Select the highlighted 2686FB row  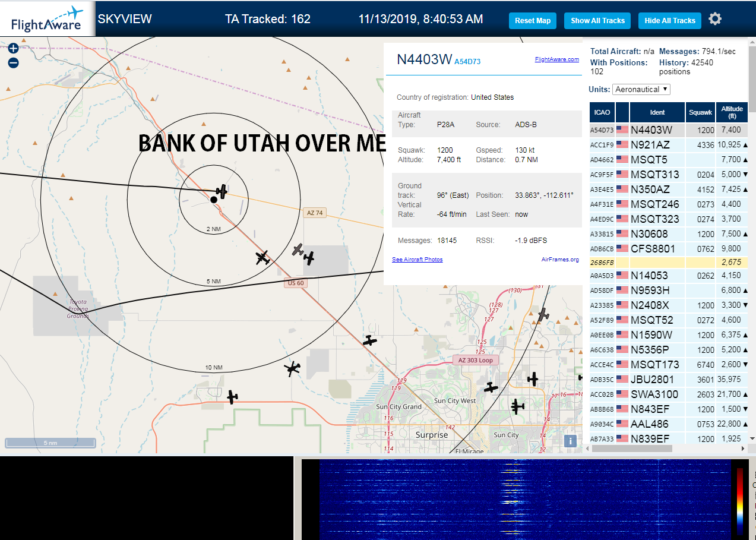(x=669, y=262)
